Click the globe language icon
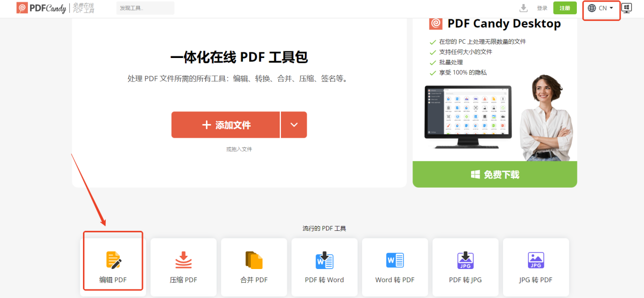Viewport: 644px width, 298px height. (592, 8)
